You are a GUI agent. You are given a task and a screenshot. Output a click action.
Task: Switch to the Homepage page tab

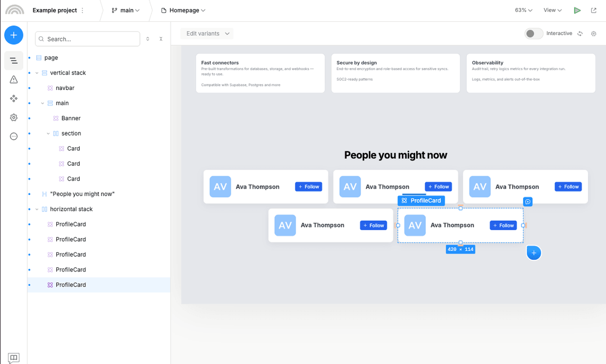pyautogui.click(x=183, y=10)
